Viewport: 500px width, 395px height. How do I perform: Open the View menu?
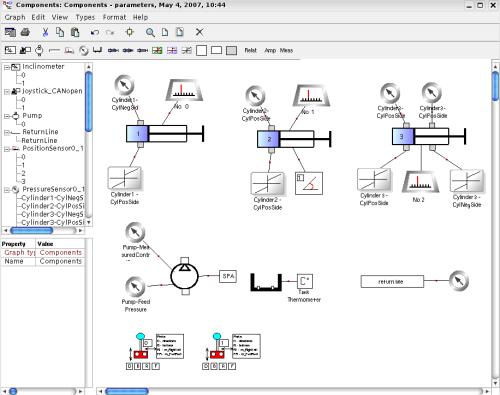pyautogui.click(x=60, y=17)
